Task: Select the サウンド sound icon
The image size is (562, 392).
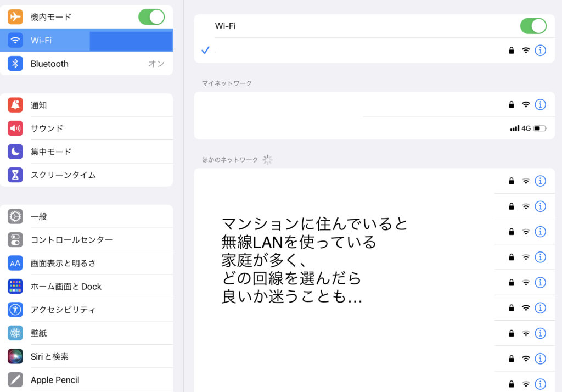Action: [x=15, y=128]
